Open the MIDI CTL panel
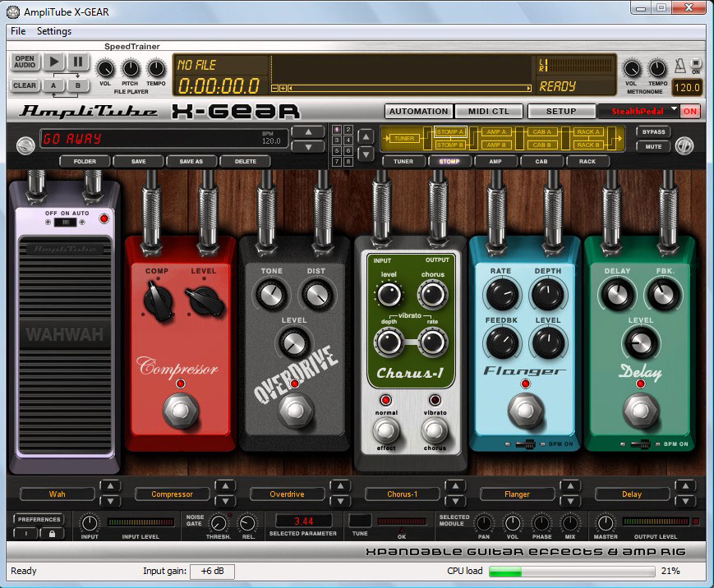This screenshot has height=588, width=714. (x=489, y=112)
